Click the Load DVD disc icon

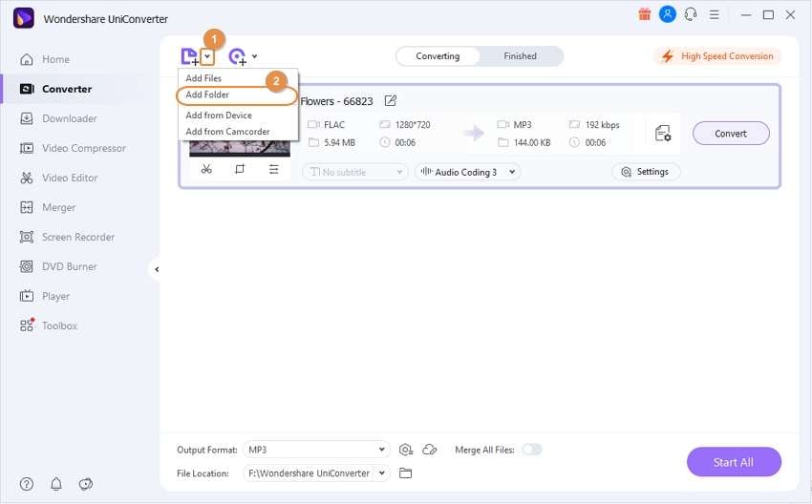pos(238,56)
